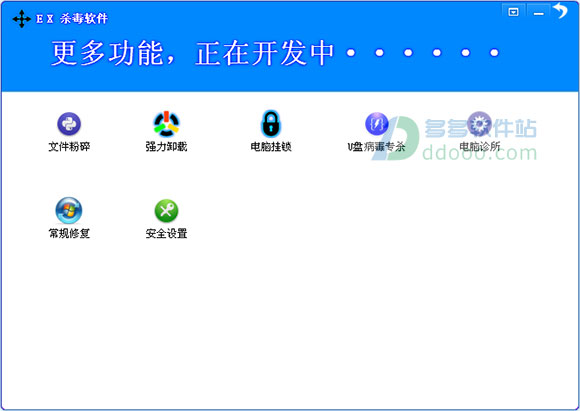Viewport: 580px width, 411px height.
Task: Click the 电脑诊所 label
Action: pos(479,146)
